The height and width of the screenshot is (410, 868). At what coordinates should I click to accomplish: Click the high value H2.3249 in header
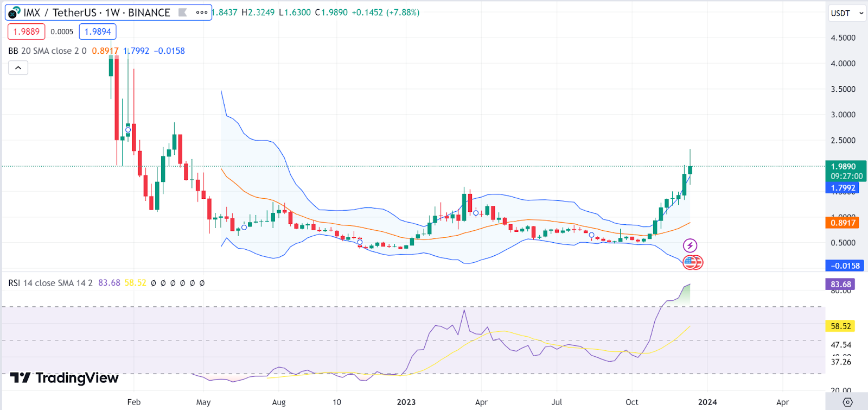pyautogui.click(x=258, y=12)
